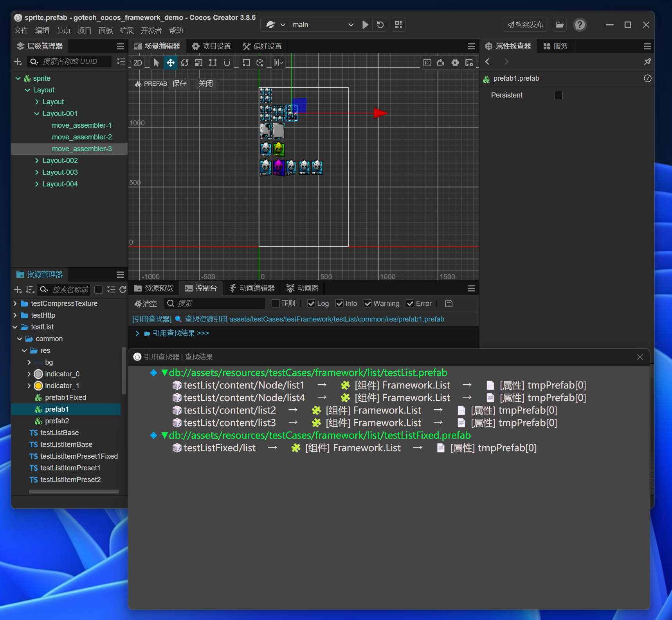Click the play preview button
Screen dimensions: 672x620
point(365,25)
